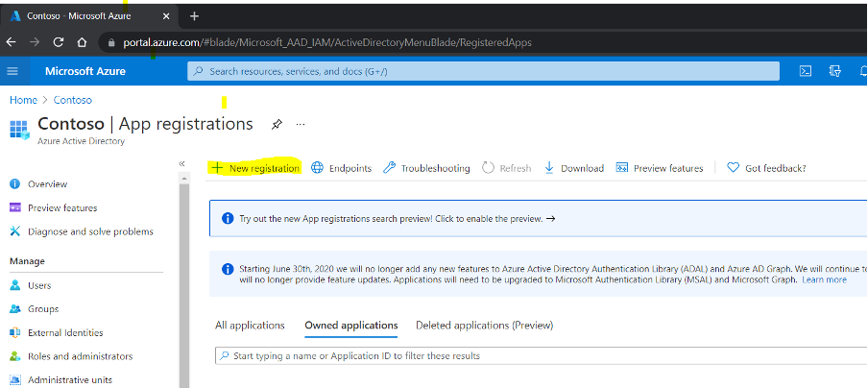Switch to the All applications tab

point(250,326)
